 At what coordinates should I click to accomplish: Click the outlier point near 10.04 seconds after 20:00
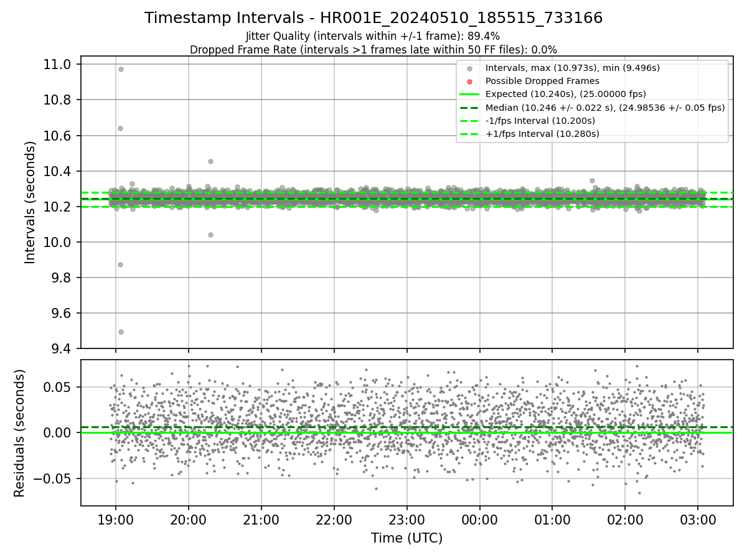[210, 235]
